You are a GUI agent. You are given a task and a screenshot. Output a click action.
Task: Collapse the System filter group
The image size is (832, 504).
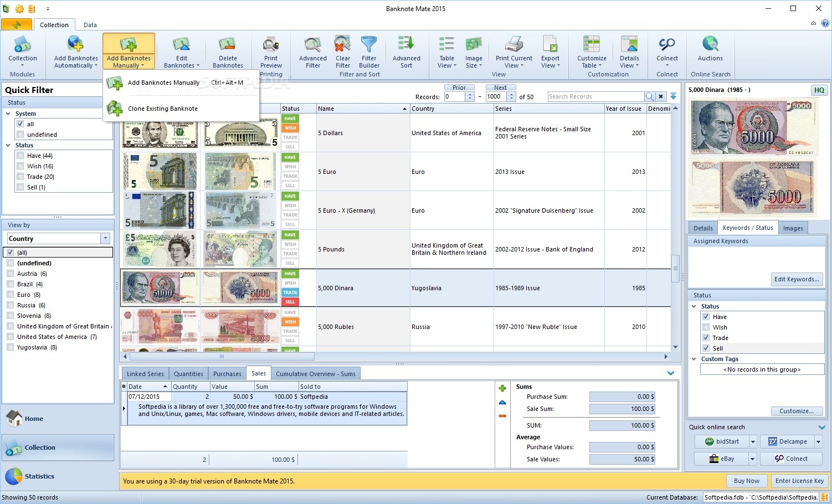click(8, 114)
